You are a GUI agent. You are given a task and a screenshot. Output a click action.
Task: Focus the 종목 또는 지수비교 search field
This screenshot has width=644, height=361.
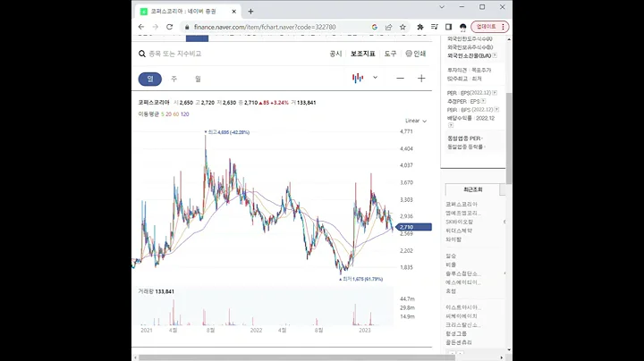coord(175,54)
